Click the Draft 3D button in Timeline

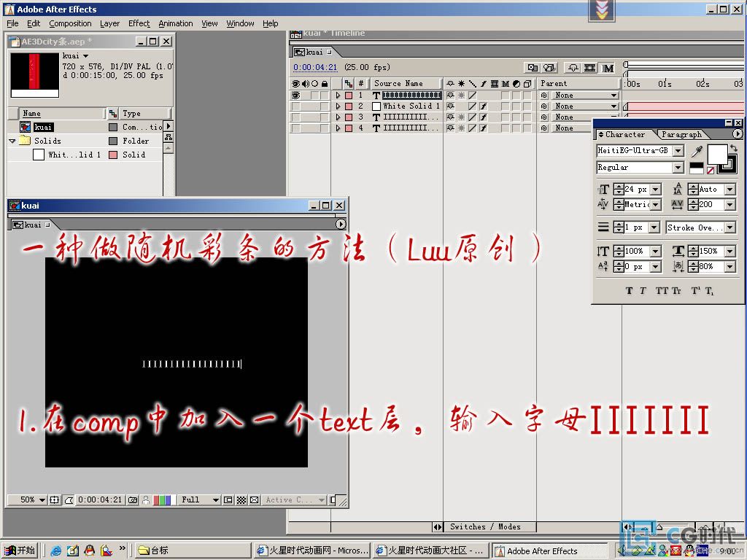pyautogui.click(x=550, y=68)
